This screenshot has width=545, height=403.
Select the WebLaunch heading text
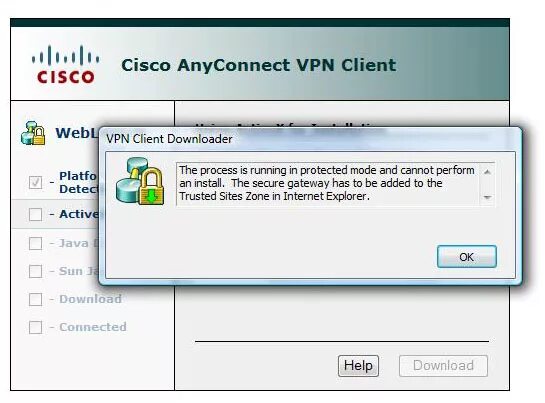click(77, 133)
